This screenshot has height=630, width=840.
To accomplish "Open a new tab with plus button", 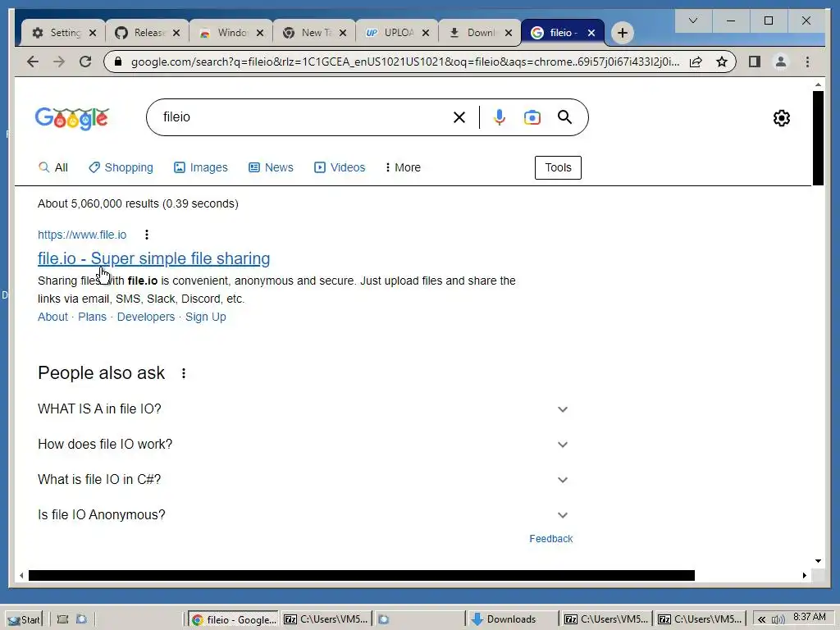I will [622, 33].
